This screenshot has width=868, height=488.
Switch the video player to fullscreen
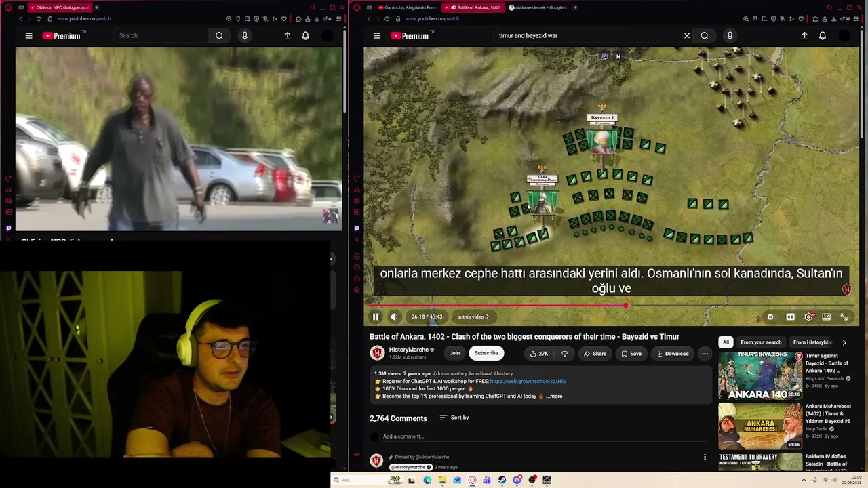844,317
